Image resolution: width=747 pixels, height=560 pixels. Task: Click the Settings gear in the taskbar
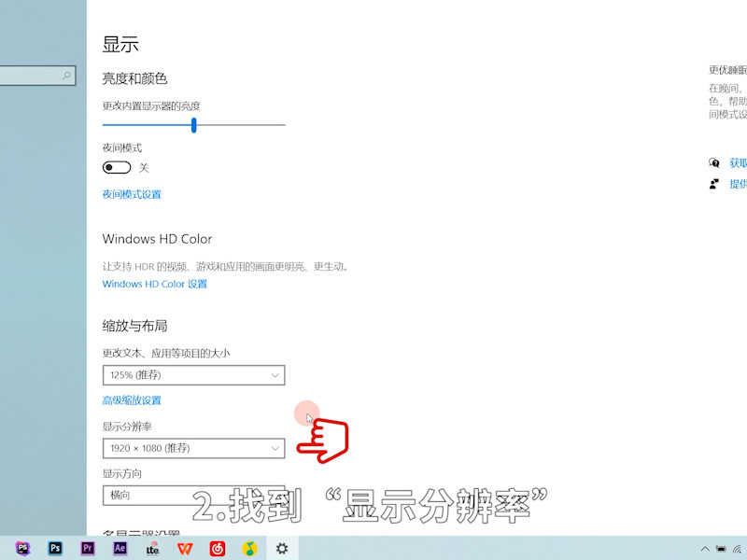[x=282, y=549]
